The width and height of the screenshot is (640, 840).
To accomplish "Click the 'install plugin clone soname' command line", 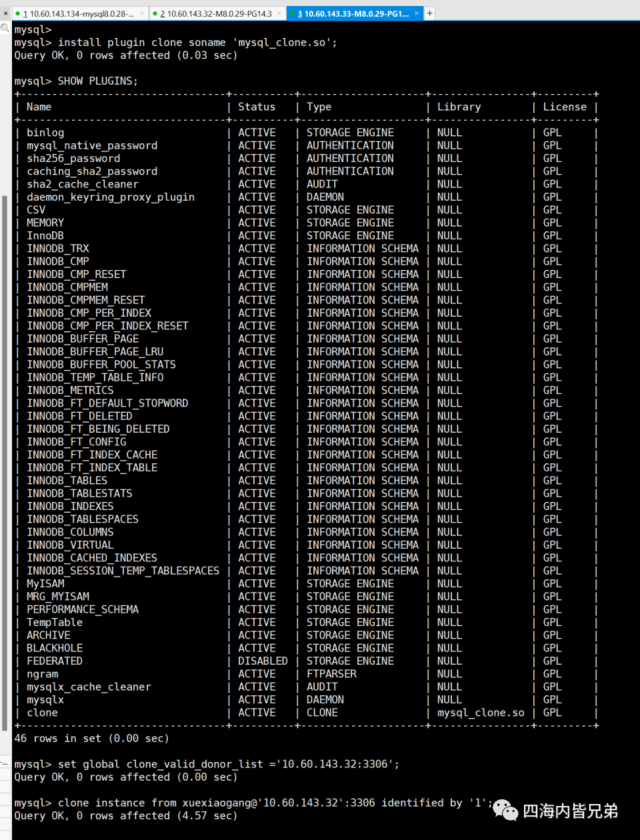I will point(176,43).
